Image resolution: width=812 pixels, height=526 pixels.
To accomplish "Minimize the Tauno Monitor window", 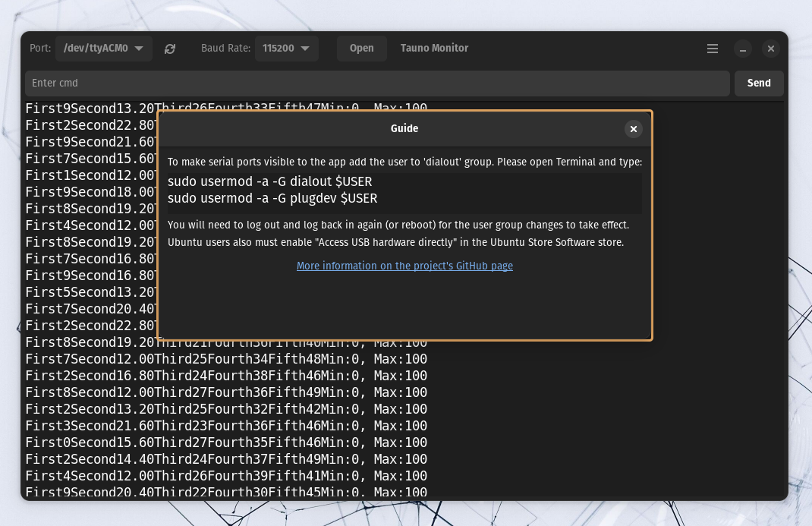I will [x=743, y=49].
